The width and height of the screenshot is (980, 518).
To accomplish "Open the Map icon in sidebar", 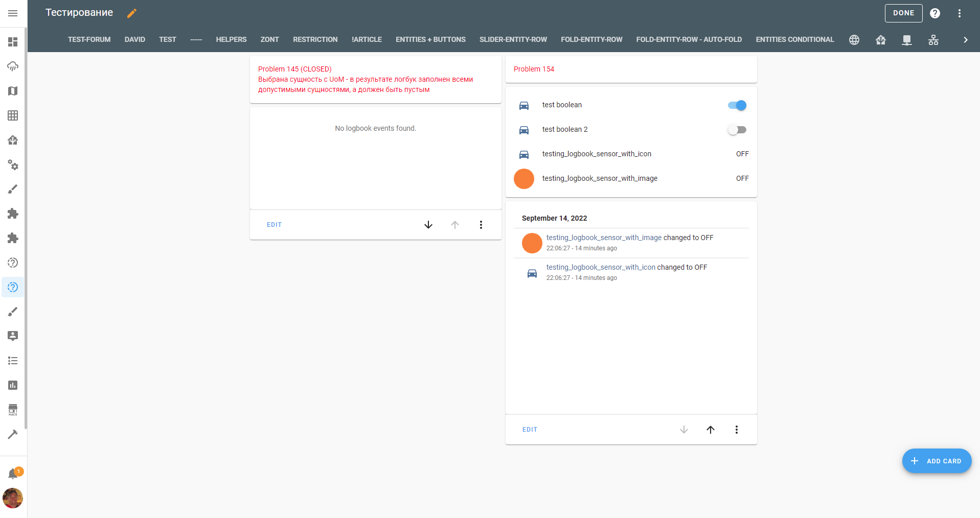I will coord(13,91).
